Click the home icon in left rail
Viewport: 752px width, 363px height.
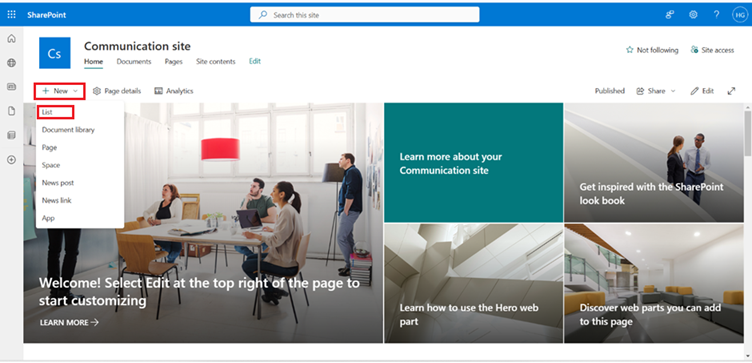pyautogui.click(x=12, y=39)
